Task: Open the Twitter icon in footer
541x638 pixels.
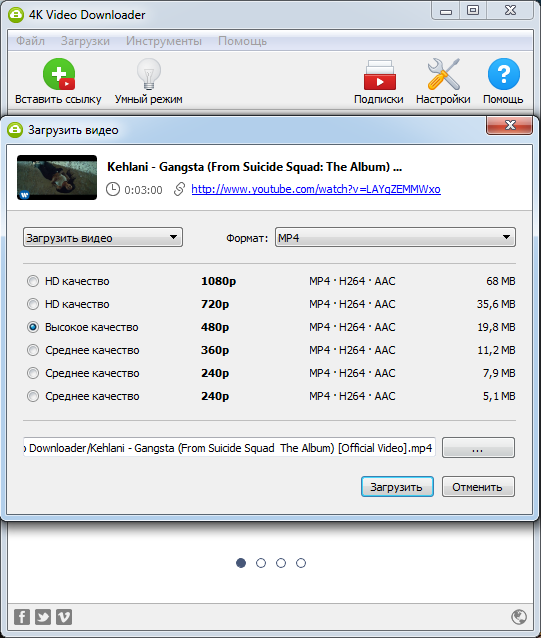Action: click(x=43, y=617)
